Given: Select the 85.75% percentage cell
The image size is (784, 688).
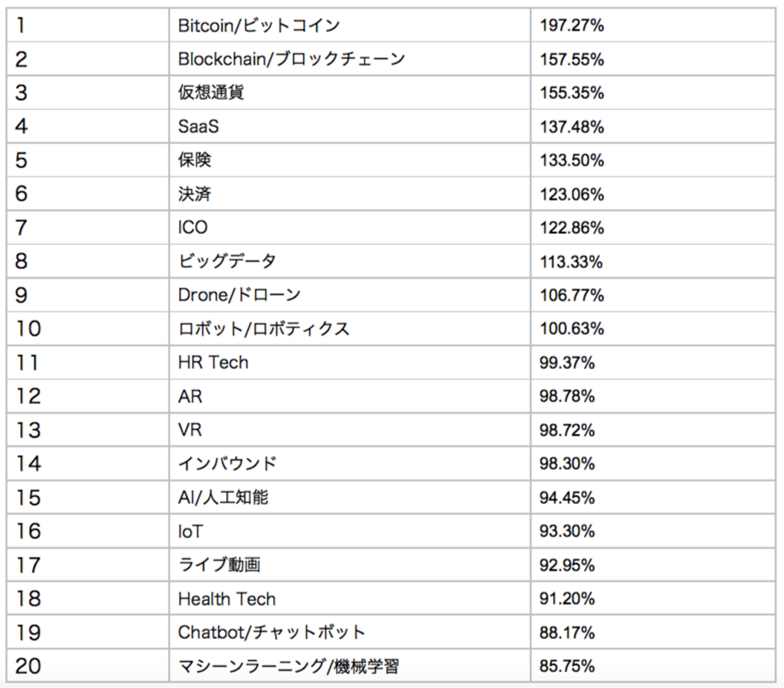Looking at the screenshot, I should point(567,666).
